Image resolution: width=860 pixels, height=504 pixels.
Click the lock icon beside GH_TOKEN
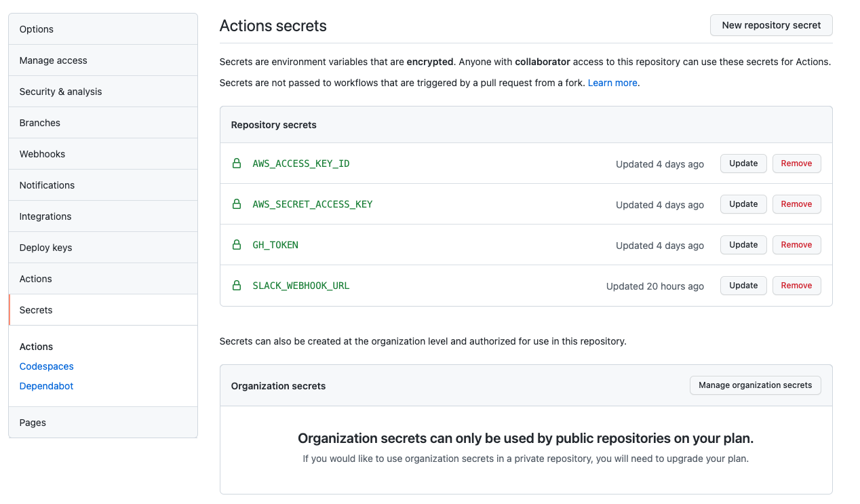pos(236,245)
